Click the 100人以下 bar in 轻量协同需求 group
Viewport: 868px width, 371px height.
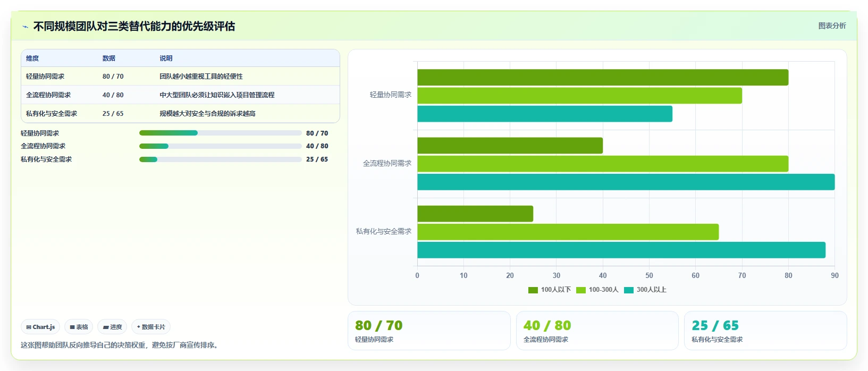pos(603,78)
